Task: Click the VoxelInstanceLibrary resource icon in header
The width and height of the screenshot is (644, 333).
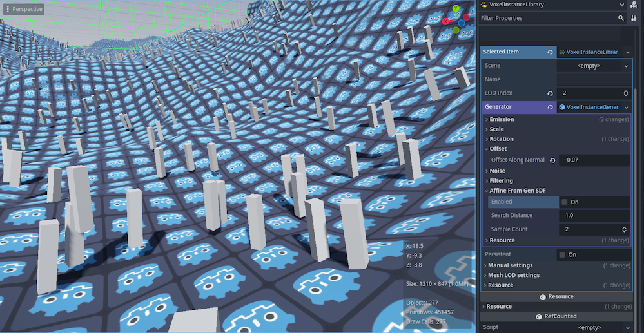Action: point(484,5)
